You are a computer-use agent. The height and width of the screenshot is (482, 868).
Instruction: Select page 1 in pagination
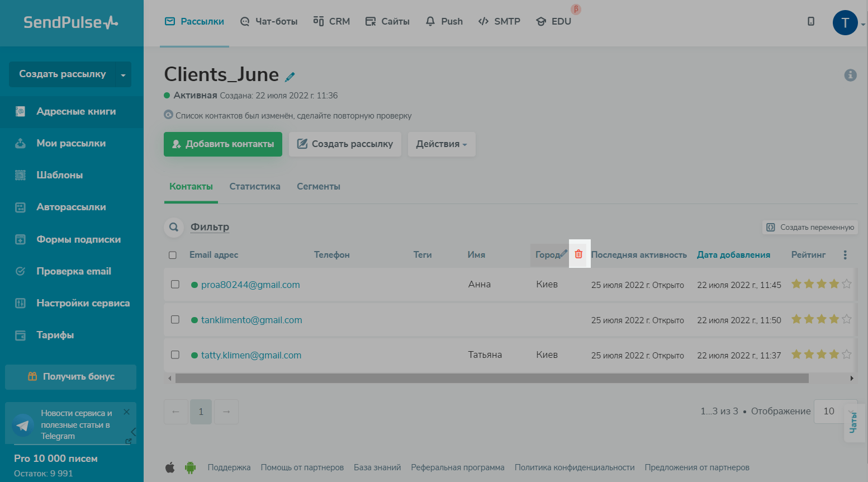[201, 412]
